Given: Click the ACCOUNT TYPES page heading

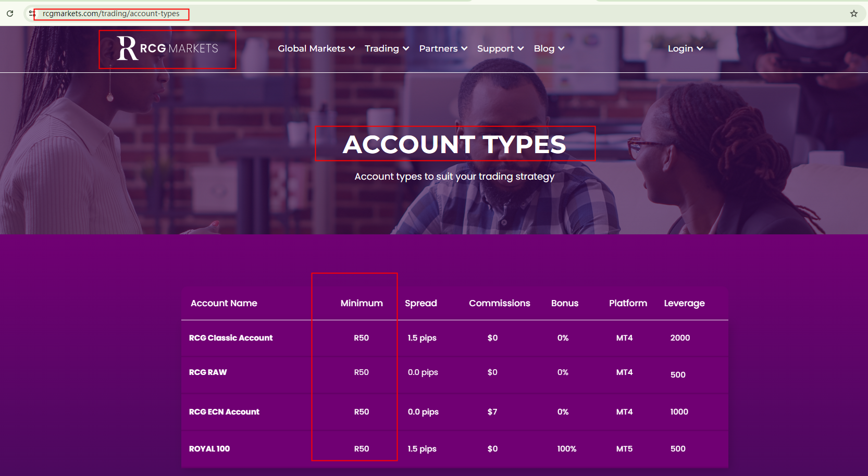Looking at the screenshot, I should pos(454,144).
